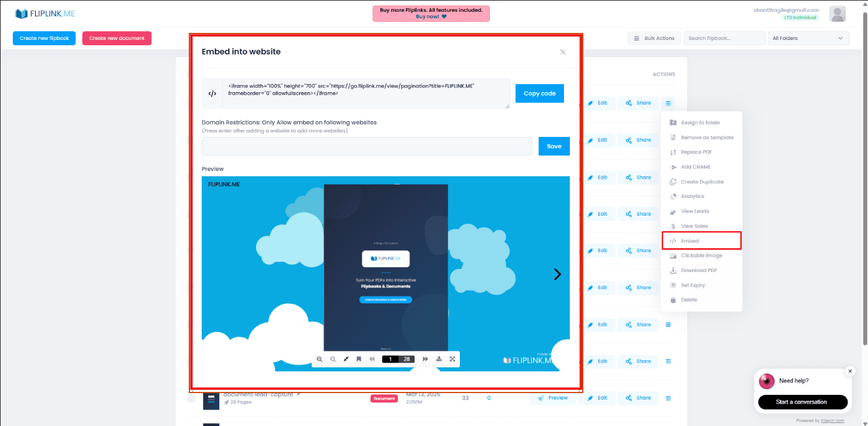Click the flipbook cover page in preview
This screenshot has width=868, height=426.
pos(386,268)
